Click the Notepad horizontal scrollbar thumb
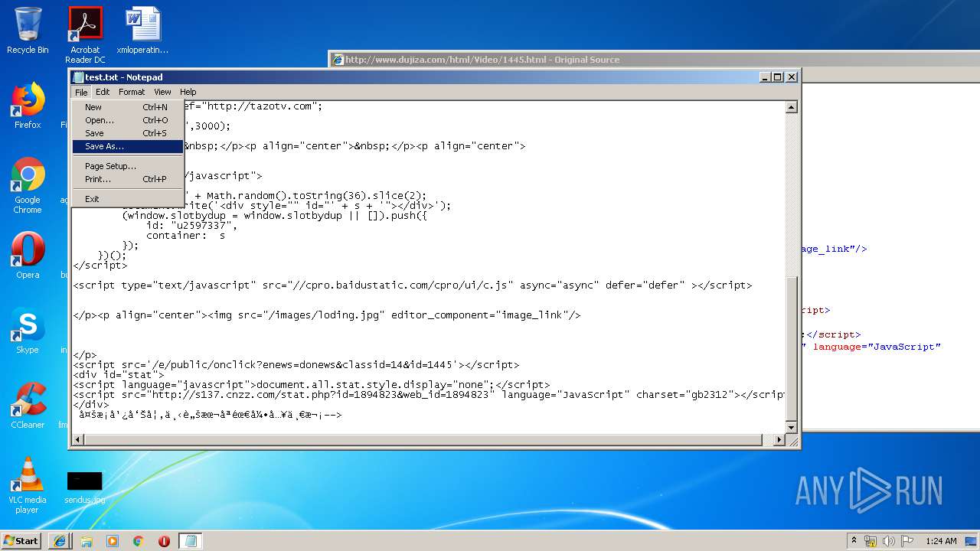Image resolution: width=980 pixels, height=551 pixels. click(423, 439)
